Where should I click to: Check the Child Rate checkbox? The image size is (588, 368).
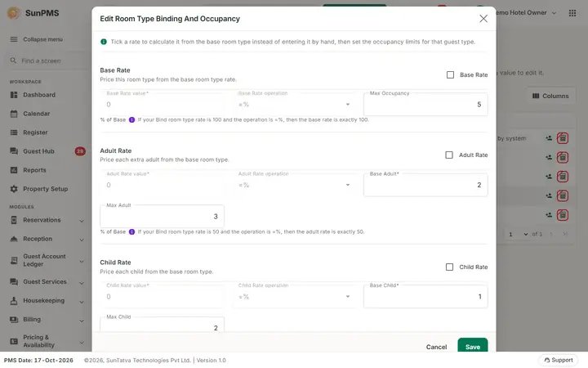(449, 267)
